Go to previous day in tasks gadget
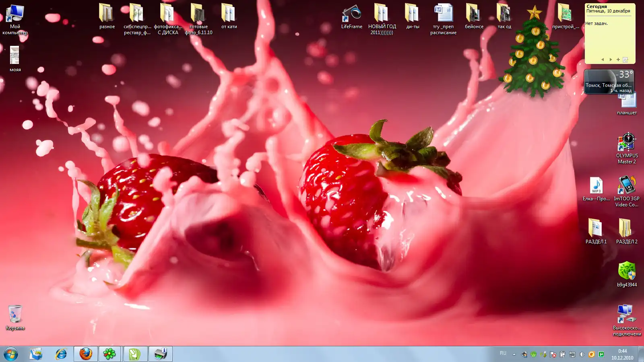This screenshot has width=644, height=362. [603, 60]
